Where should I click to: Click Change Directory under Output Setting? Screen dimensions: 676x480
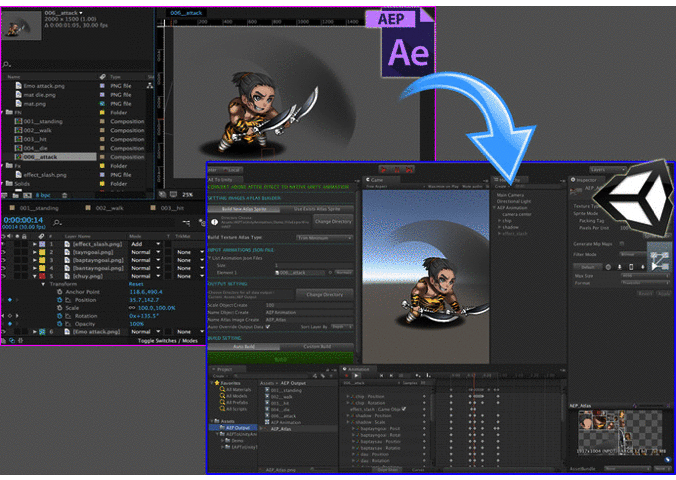coord(325,295)
